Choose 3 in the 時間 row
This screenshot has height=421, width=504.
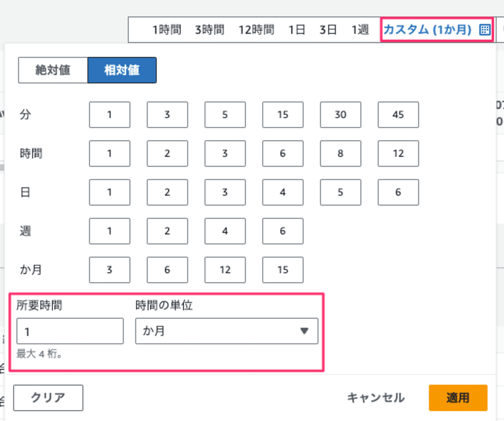pos(225,154)
